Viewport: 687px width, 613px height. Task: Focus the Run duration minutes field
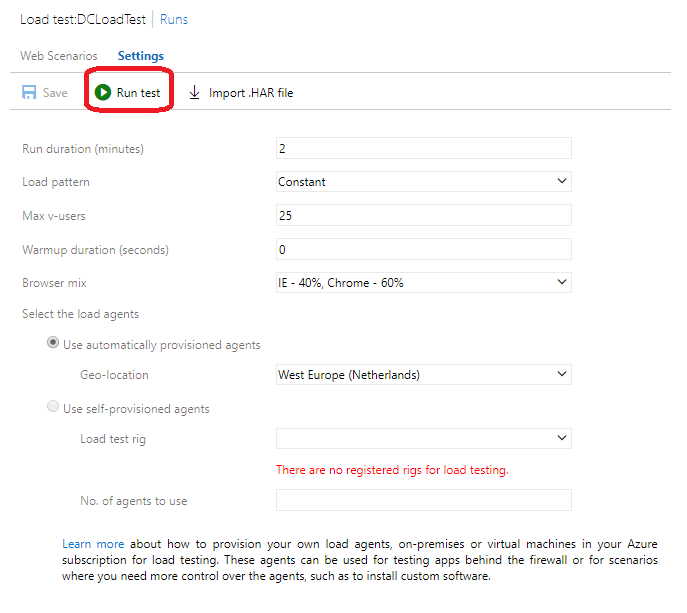424,148
